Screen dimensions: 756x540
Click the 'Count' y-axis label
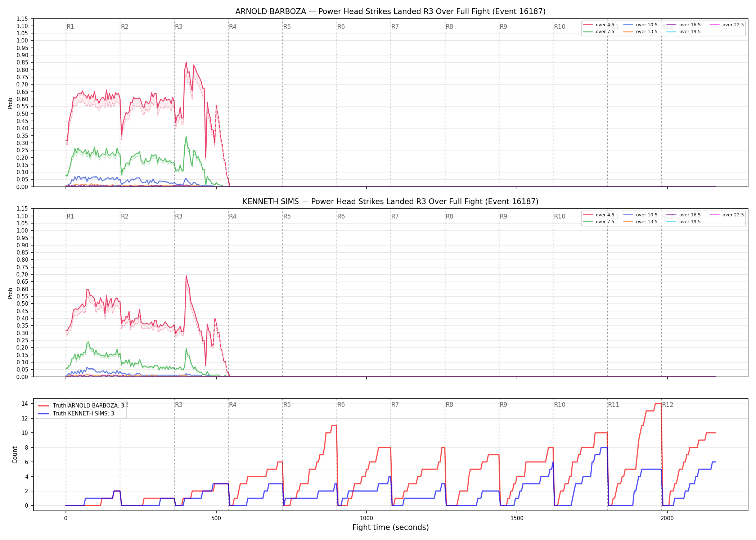pos(15,455)
